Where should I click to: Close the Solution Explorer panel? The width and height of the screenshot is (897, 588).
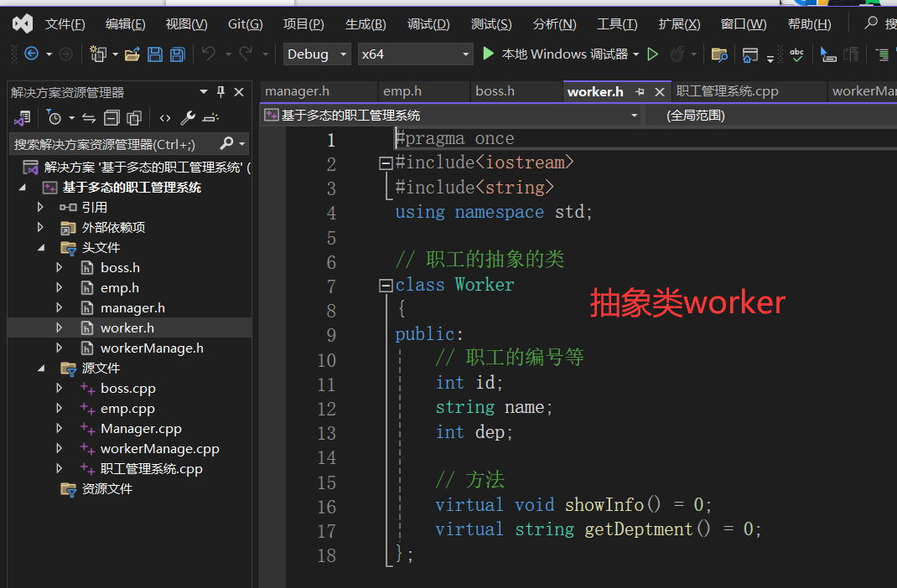[239, 92]
